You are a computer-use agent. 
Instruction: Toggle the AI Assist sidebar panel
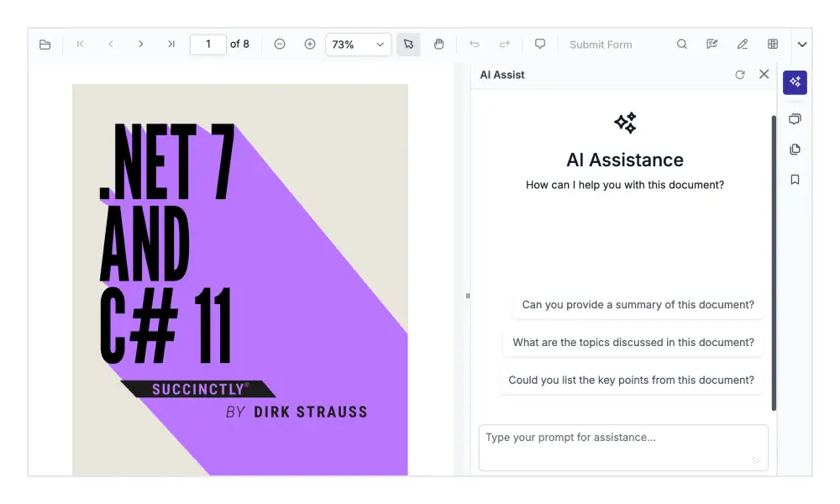(795, 82)
